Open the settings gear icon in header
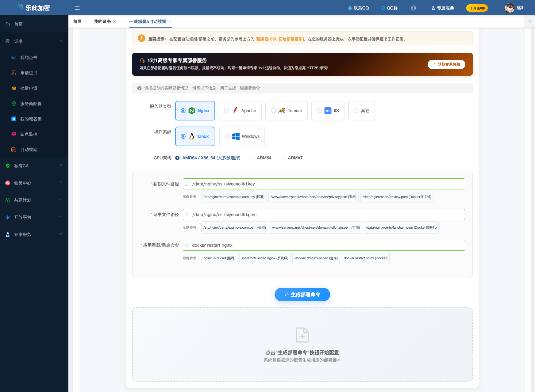This screenshot has width=535, height=392. [x=414, y=8]
